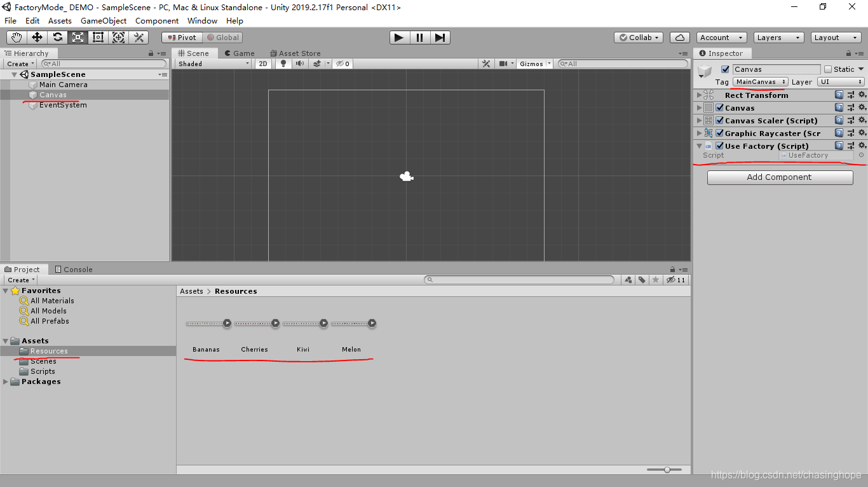Open the Layout dropdown
This screenshot has width=868, height=487.
click(x=836, y=38)
